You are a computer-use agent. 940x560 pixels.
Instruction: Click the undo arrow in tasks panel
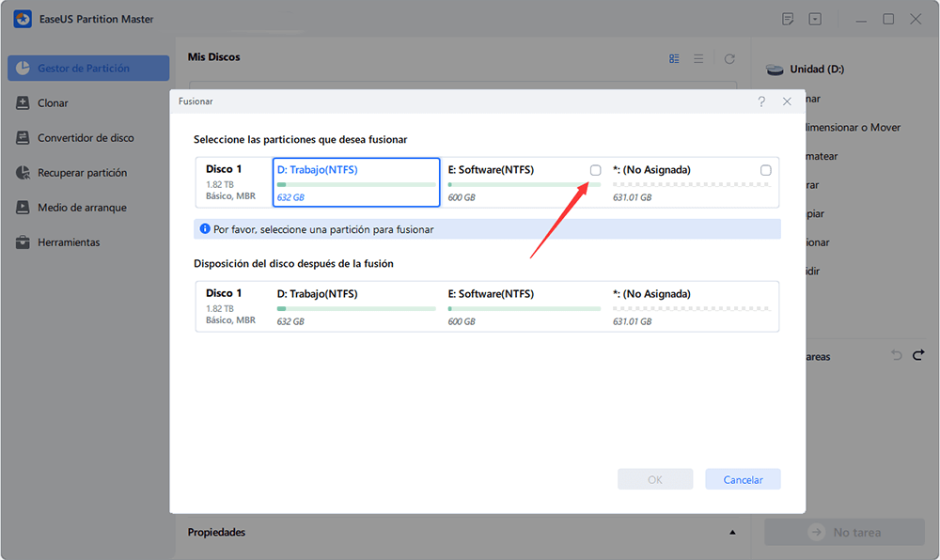pyautogui.click(x=897, y=355)
